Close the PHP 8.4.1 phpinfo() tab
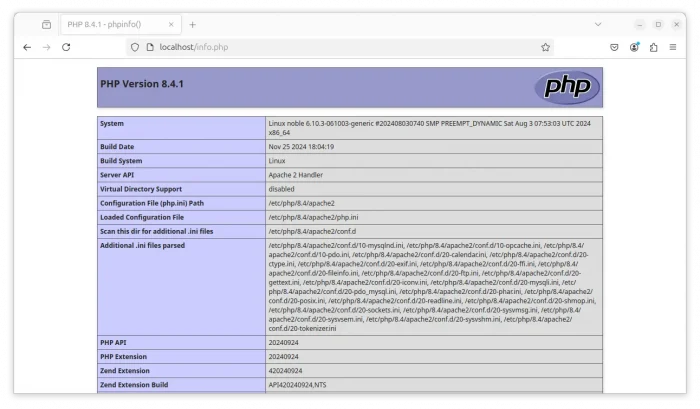Image resolution: width=700 pixels, height=409 pixels. click(171, 25)
